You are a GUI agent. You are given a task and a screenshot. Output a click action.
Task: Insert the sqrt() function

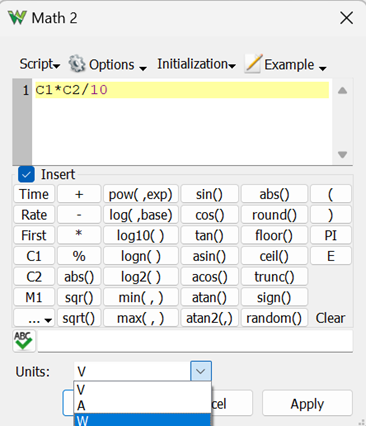pos(79,318)
